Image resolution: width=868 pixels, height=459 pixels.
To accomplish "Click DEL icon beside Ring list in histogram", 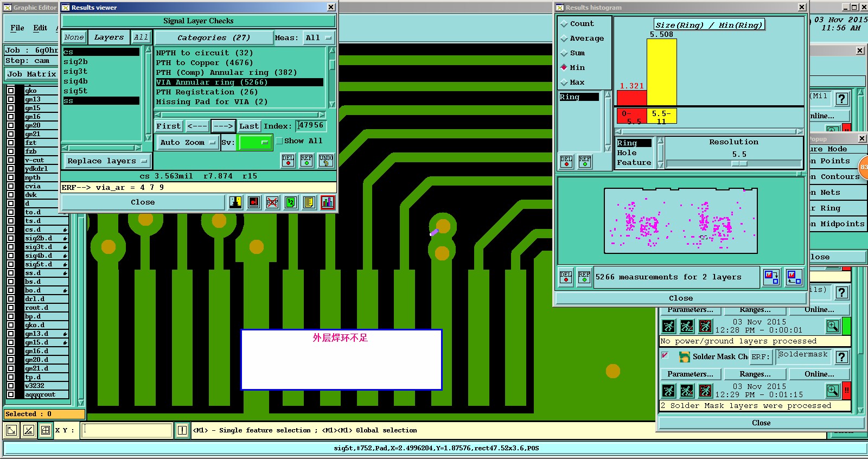I will point(566,161).
